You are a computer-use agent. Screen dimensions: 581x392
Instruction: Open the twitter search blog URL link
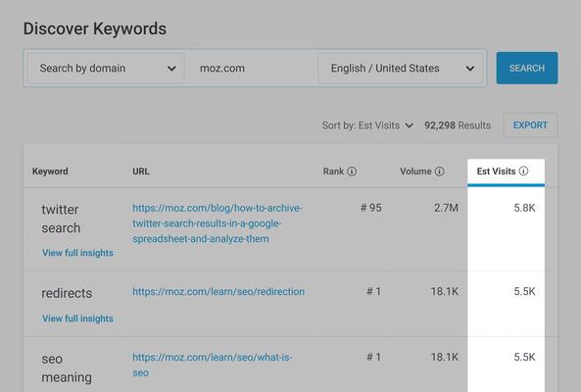218,223
